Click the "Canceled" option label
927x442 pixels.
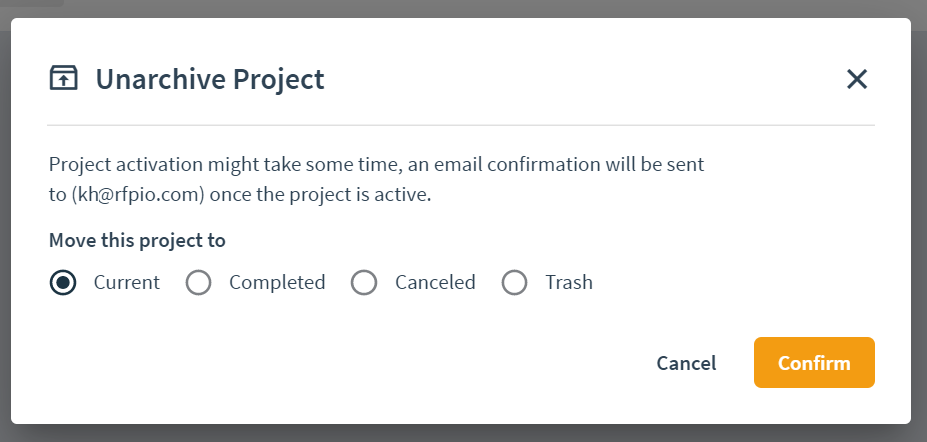click(x=435, y=282)
